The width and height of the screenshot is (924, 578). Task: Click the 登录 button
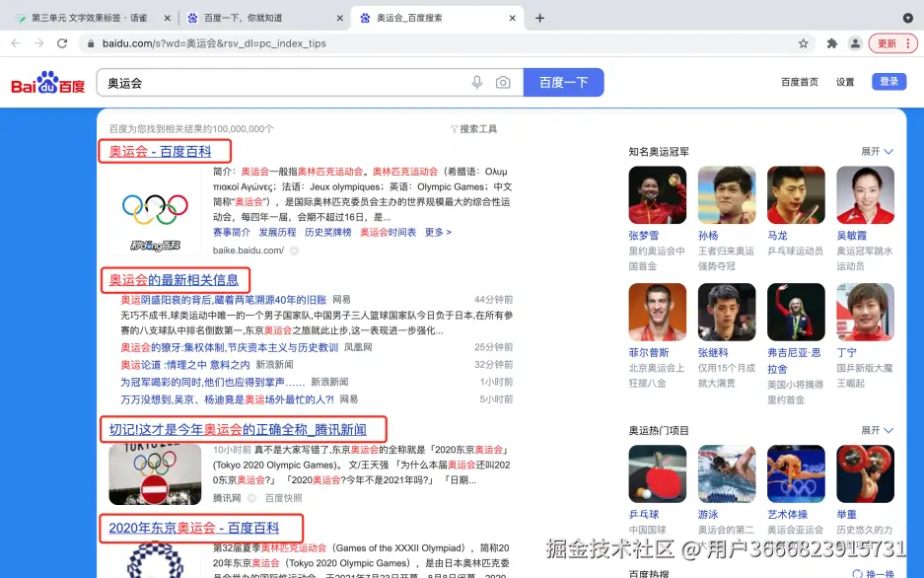(888, 81)
